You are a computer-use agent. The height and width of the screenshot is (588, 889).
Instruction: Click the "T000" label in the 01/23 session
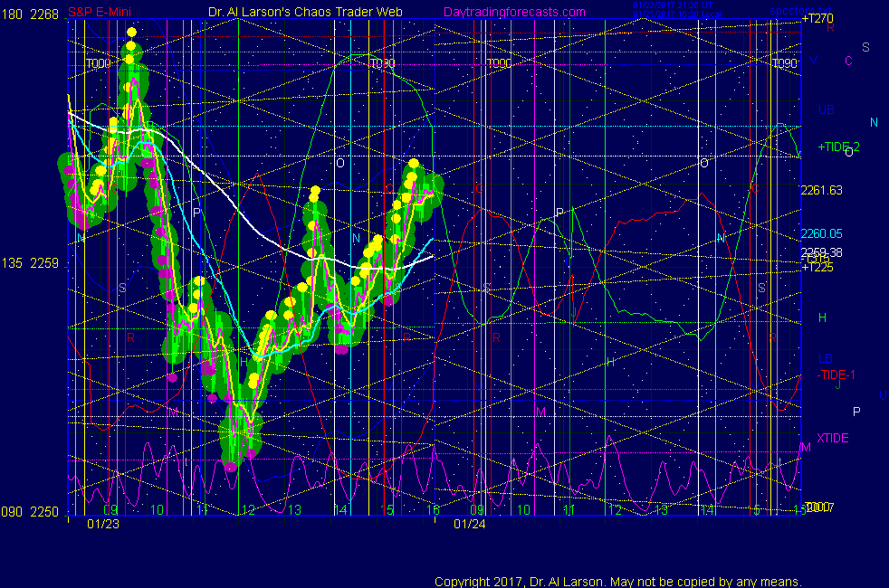tap(99, 63)
